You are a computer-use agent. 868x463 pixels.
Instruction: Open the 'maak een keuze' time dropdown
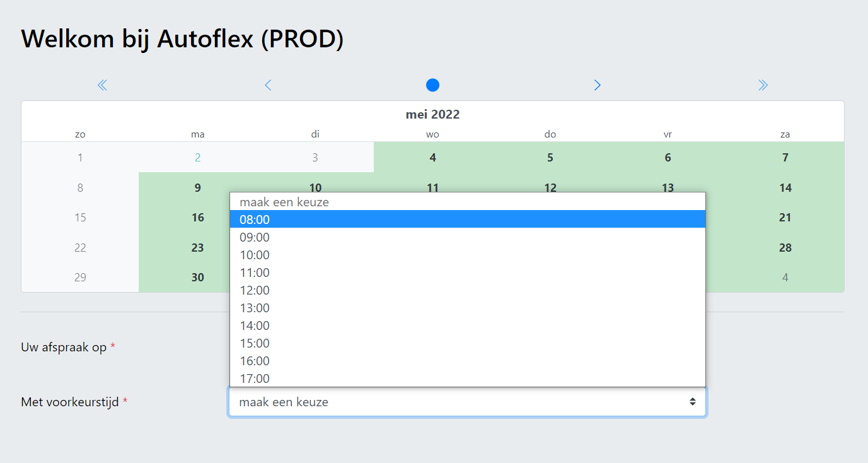coord(467,402)
